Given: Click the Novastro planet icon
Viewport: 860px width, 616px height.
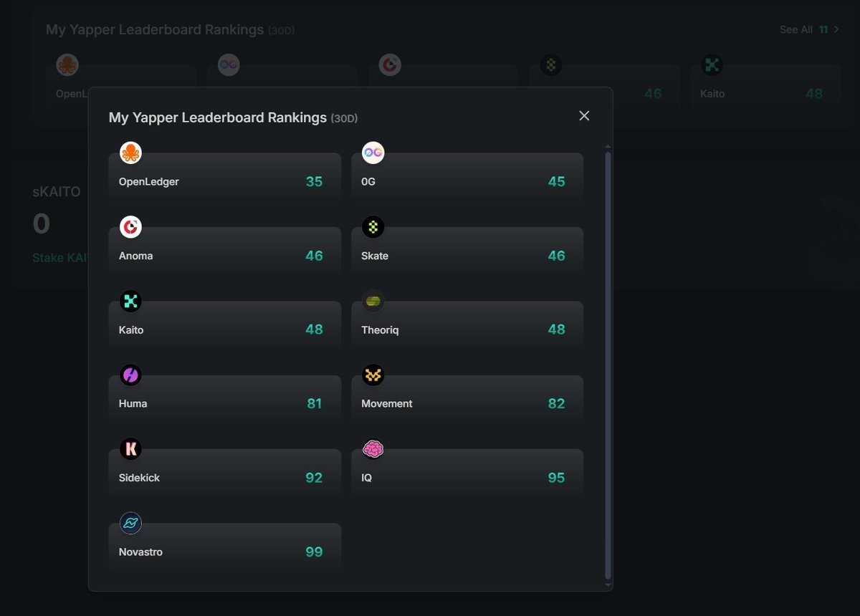Looking at the screenshot, I should tap(130, 523).
